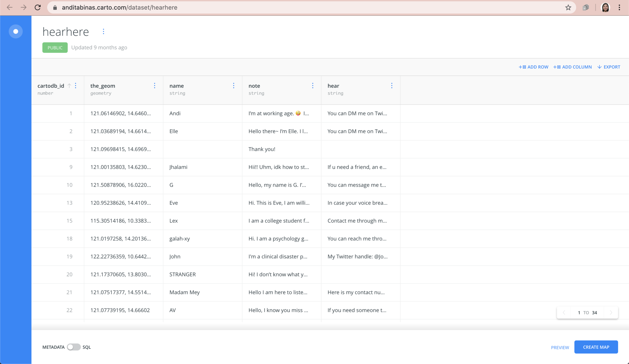Open the cartodb_id column options
This screenshot has width=629, height=364.
click(76, 86)
